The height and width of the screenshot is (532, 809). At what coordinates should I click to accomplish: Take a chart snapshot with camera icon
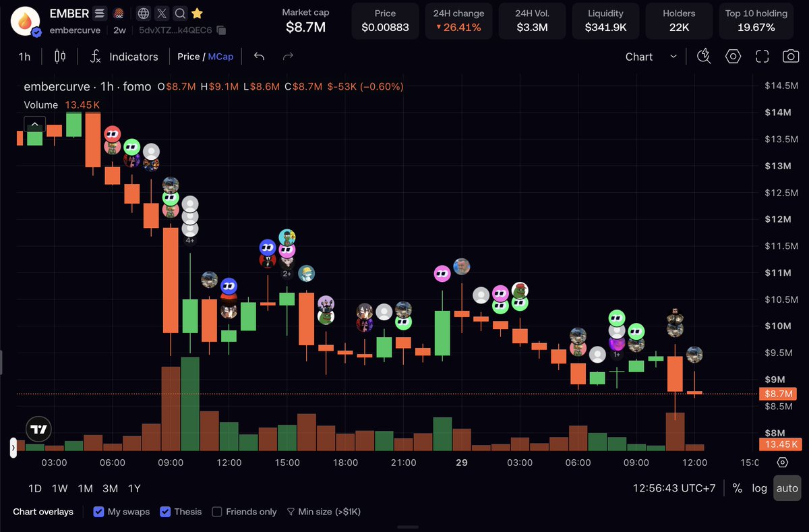[791, 57]
